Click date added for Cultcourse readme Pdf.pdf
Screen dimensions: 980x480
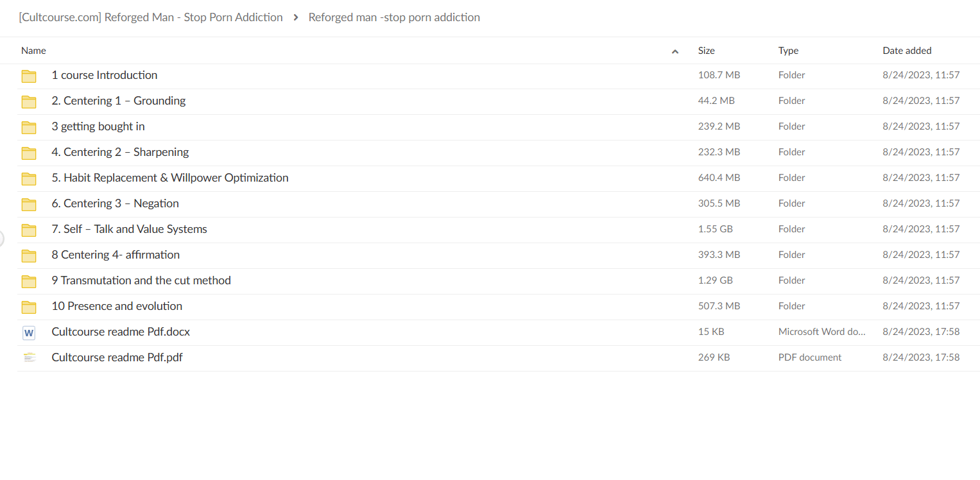point(921,357)
